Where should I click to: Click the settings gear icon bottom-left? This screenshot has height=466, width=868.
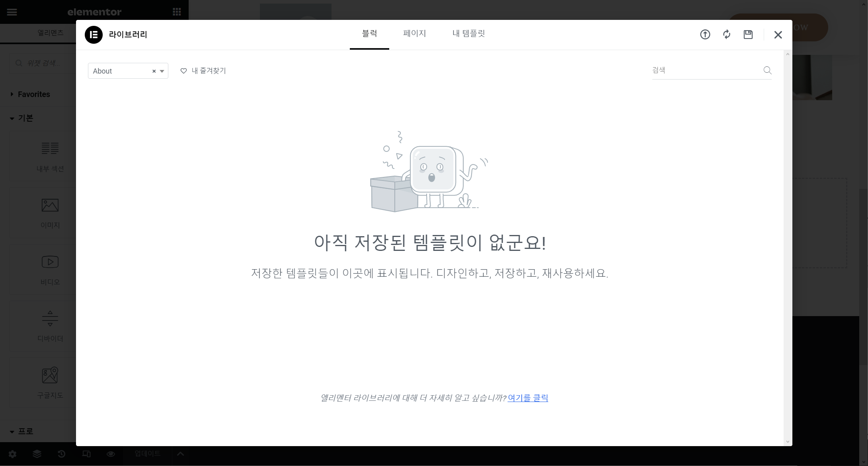point(13,454)
